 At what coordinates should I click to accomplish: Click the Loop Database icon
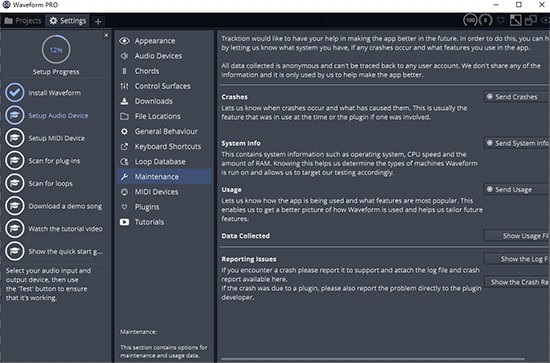click(x=124, y=162)
